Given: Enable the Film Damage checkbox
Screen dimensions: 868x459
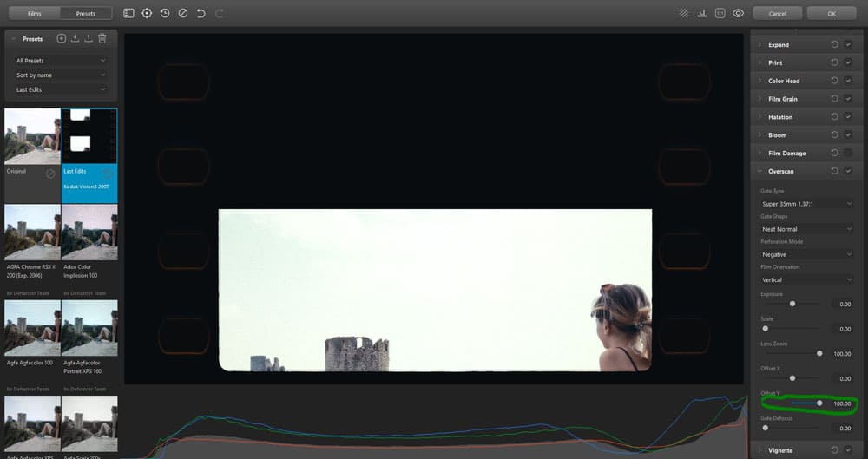Looking at the screenshot, I should click(x=848, y=153).
